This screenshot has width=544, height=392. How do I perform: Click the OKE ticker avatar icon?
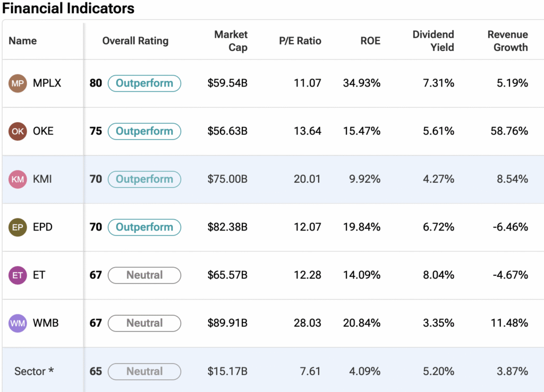tap(18, 131)
